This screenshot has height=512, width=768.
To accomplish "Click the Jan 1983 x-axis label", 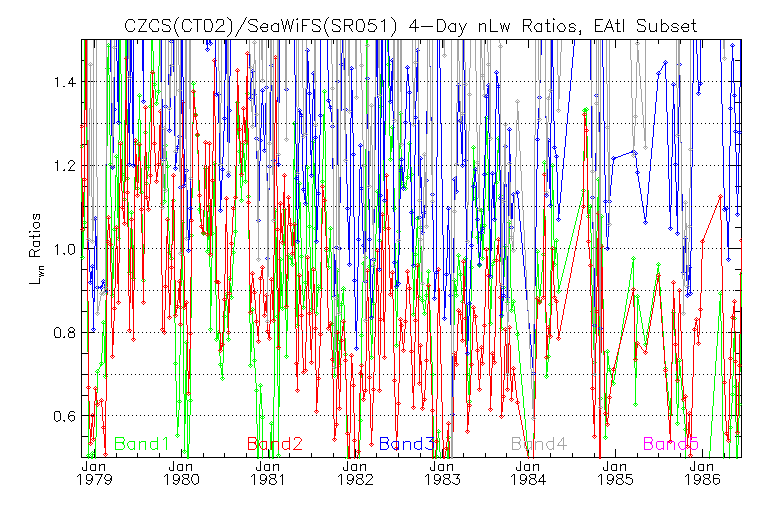I will click(442, 473).
